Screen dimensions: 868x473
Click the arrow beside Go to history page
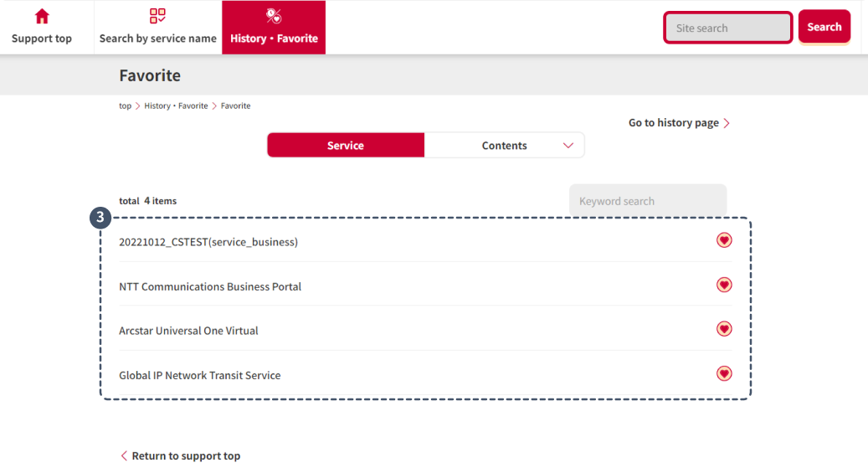(x=727, y=123)
